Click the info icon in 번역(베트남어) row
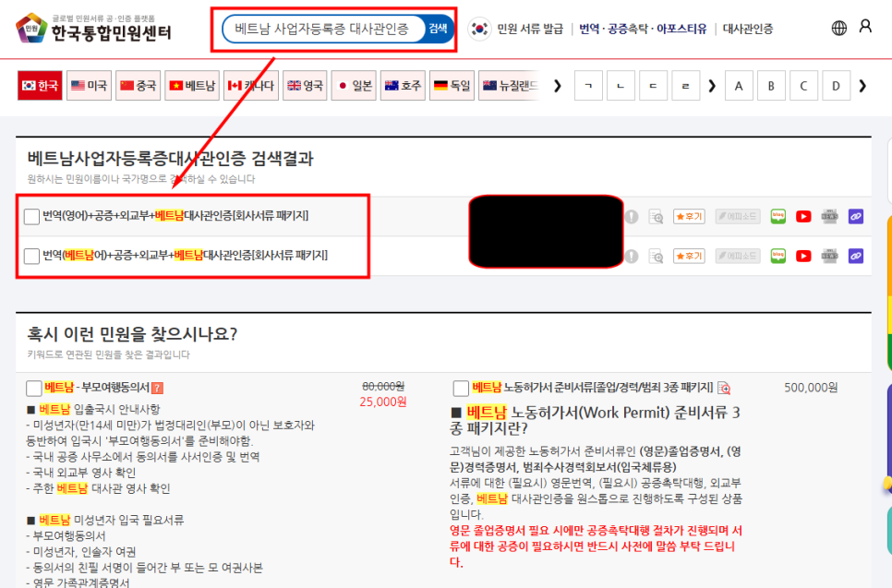Image resolution: width=892 pixels, height=588 pixels. point(632,257)
